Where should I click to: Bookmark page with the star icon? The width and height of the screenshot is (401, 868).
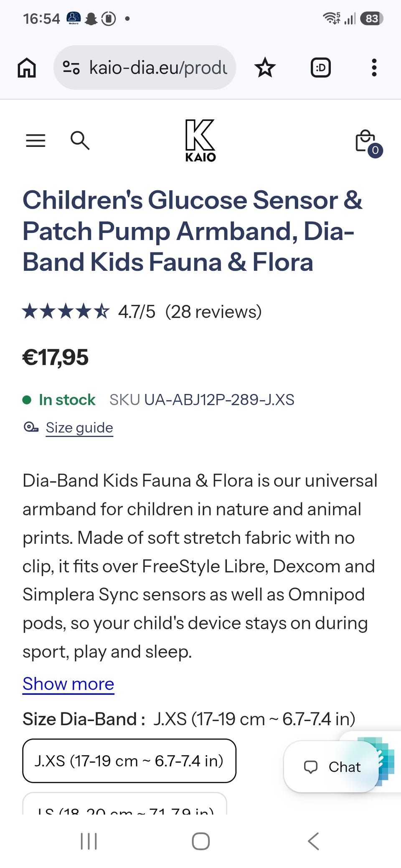click(x=265, y=68)
